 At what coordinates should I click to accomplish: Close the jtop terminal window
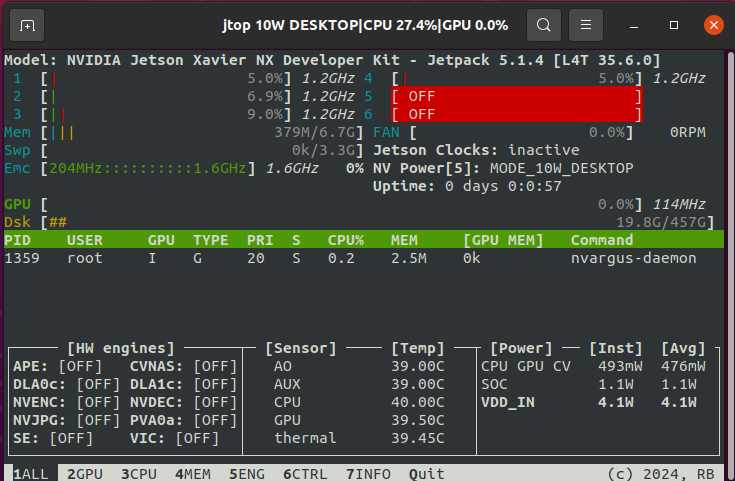coord(713,25)
